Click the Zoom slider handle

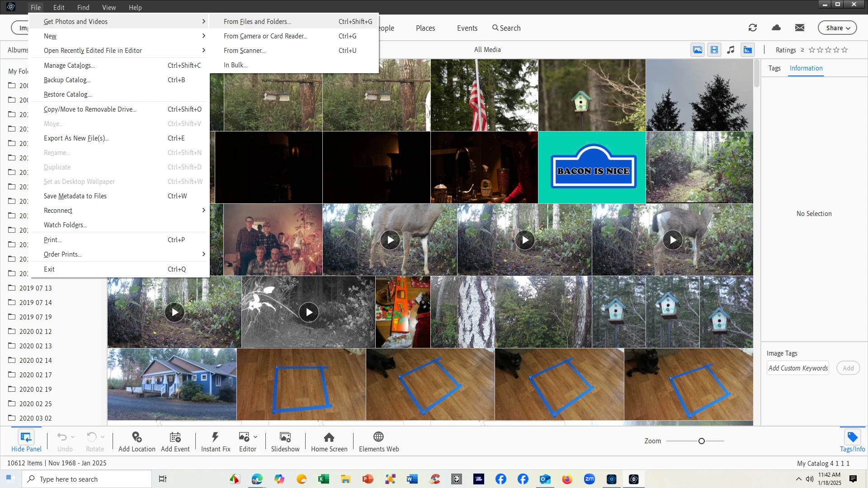(702, 441)
